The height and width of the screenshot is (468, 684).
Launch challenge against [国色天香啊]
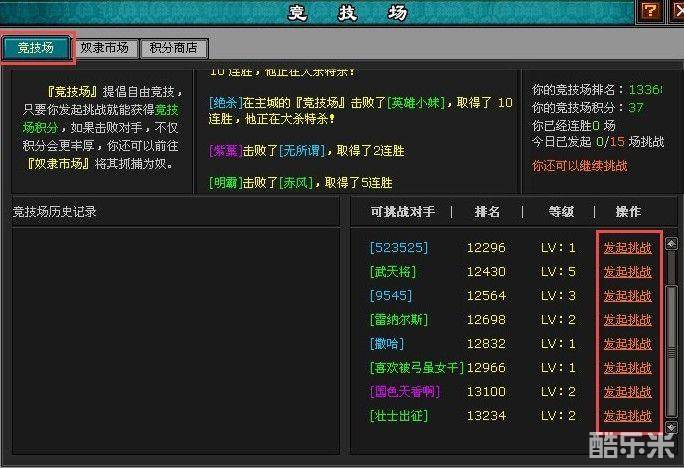627,392
